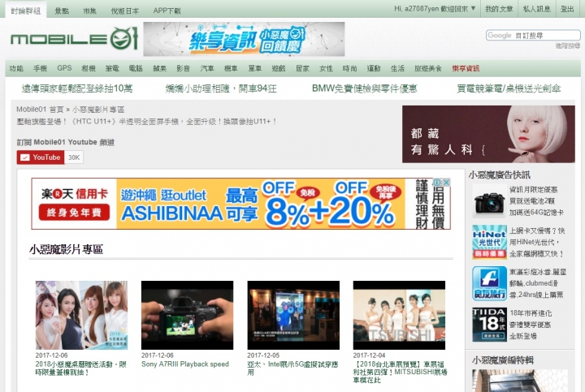Open the MITSUBISHI car show video thumbnail
The image size is (585, 392).
click(399, 315)
